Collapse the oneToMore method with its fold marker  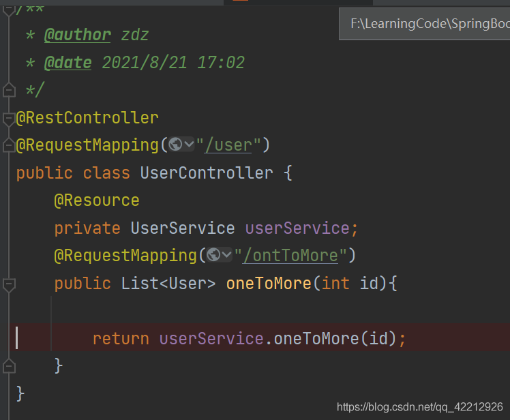pyautogui.click(x=9, y=283)
